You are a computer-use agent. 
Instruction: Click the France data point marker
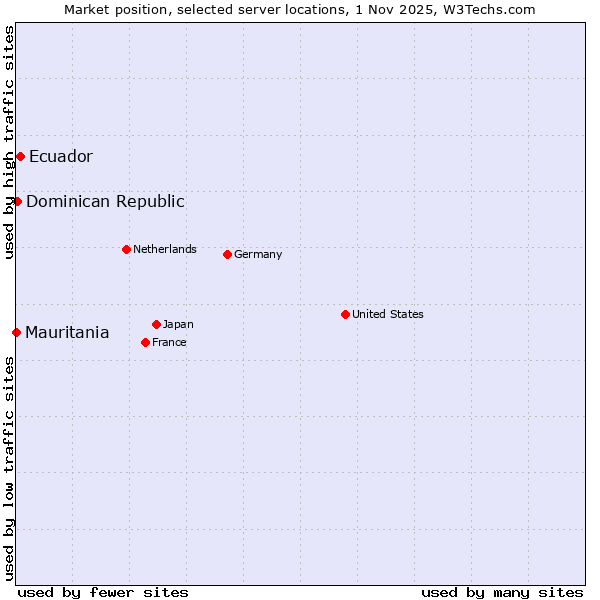[145, 342]
